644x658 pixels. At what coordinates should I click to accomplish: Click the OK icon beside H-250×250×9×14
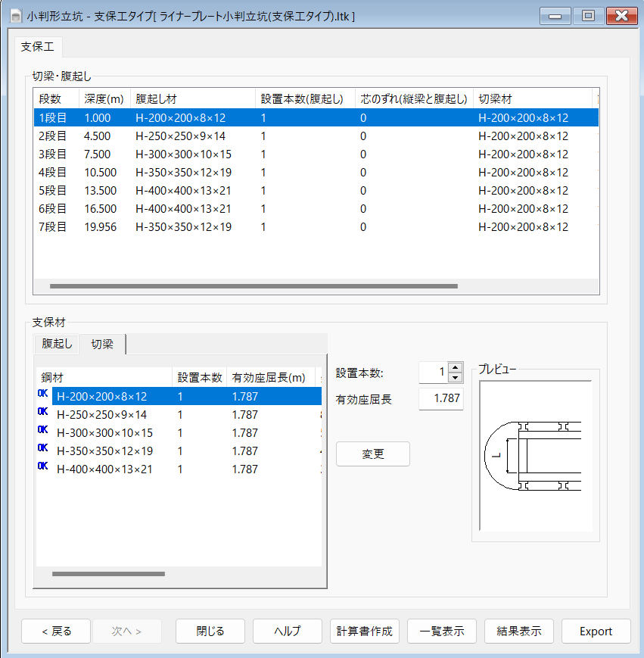(42, 411)
